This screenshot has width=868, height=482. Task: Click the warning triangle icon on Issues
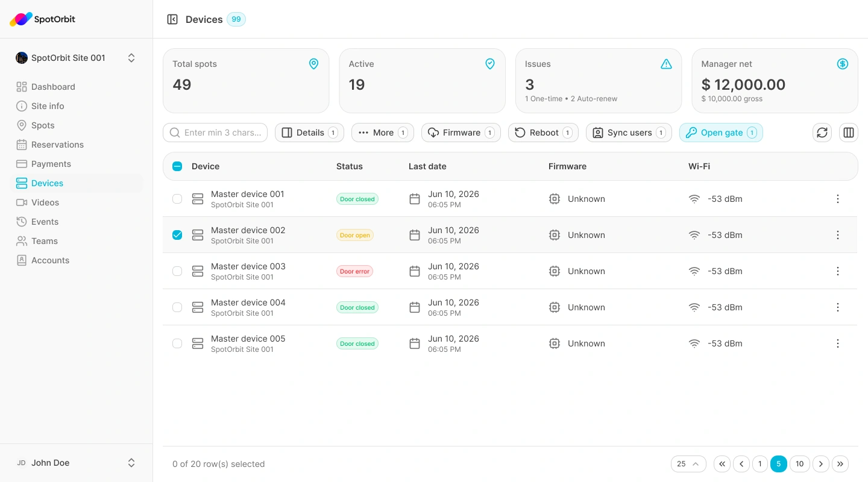point(666,64)
